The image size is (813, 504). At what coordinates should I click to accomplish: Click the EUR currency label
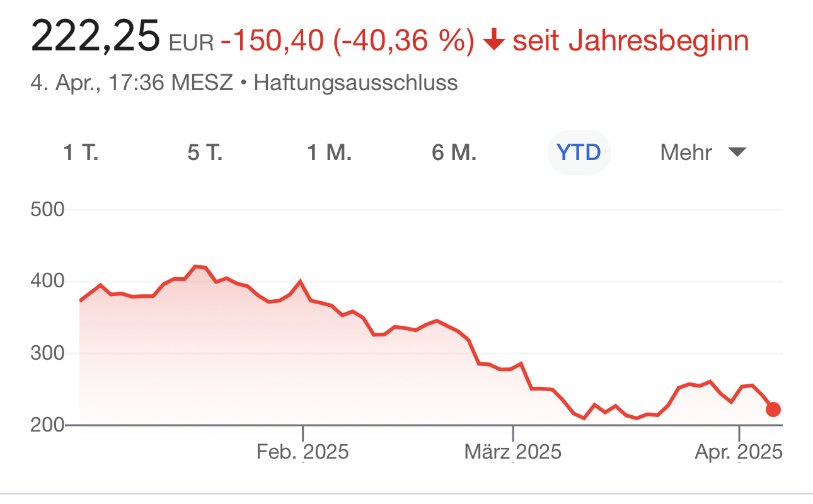[x=192, y=43]
